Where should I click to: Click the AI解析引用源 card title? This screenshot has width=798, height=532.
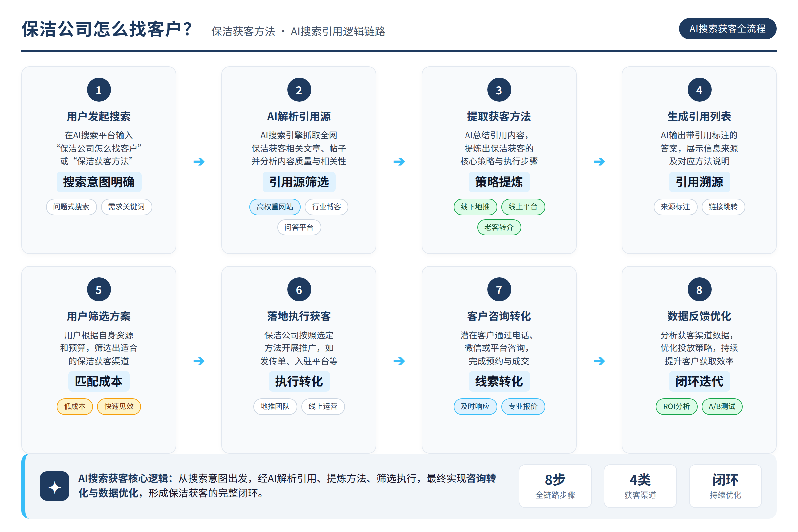[x=299, y=116]
